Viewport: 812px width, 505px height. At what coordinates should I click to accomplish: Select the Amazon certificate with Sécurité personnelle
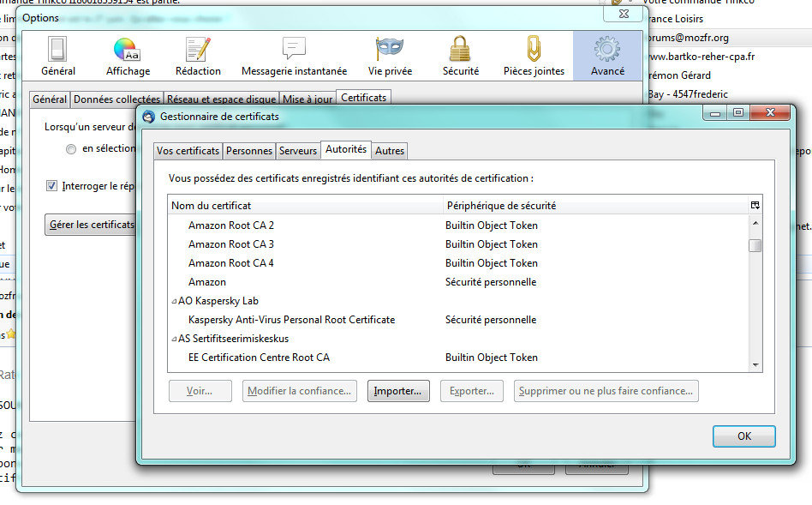(459, 282)
